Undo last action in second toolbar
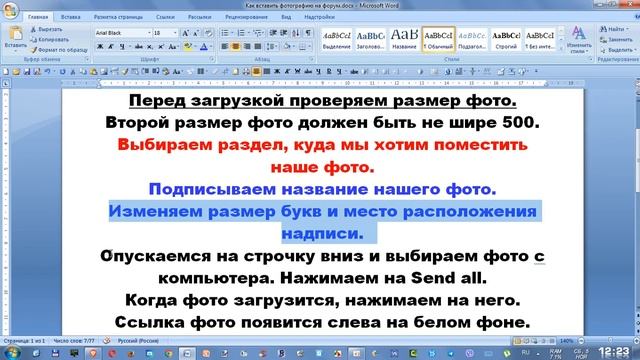640x360 pixels. (x=47, y=72)
